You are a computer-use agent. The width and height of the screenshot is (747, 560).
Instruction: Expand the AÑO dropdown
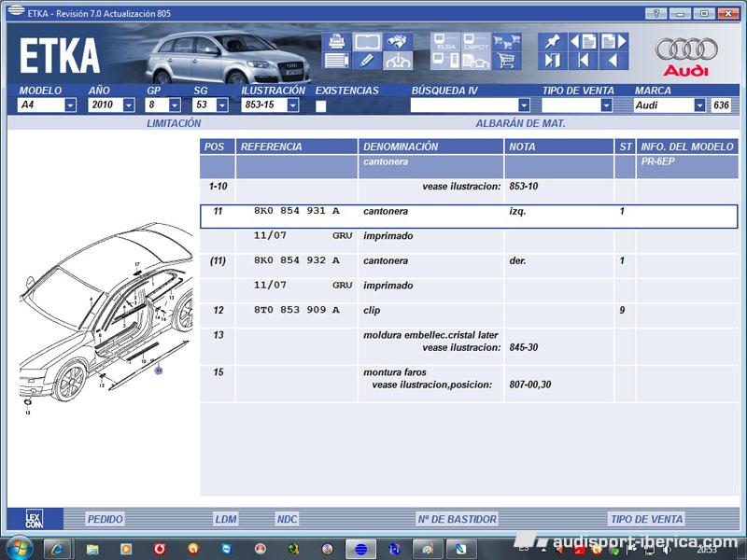(x=129, y=105)
